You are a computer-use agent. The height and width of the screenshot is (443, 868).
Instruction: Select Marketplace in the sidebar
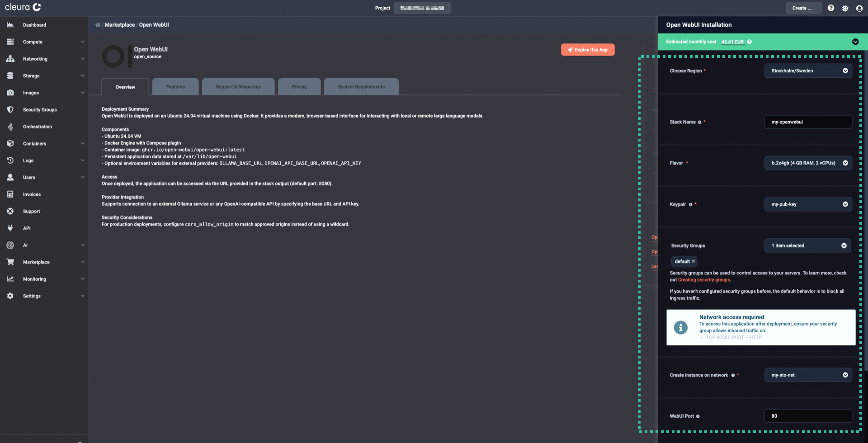[x=37, y=262]
